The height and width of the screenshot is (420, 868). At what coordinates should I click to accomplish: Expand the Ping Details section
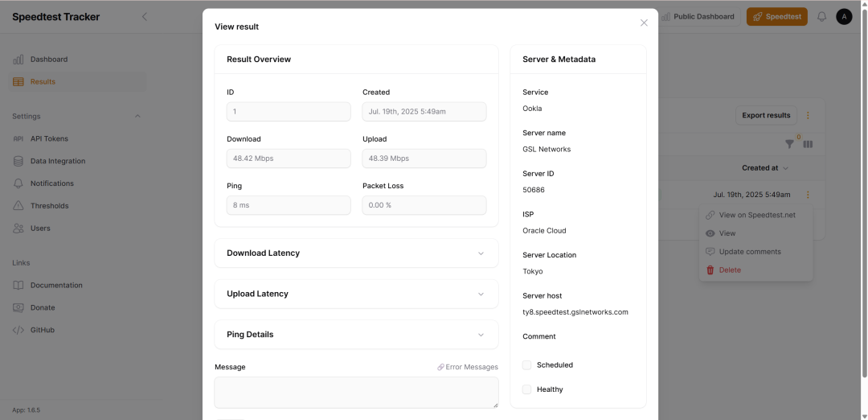tap(481, 335)
